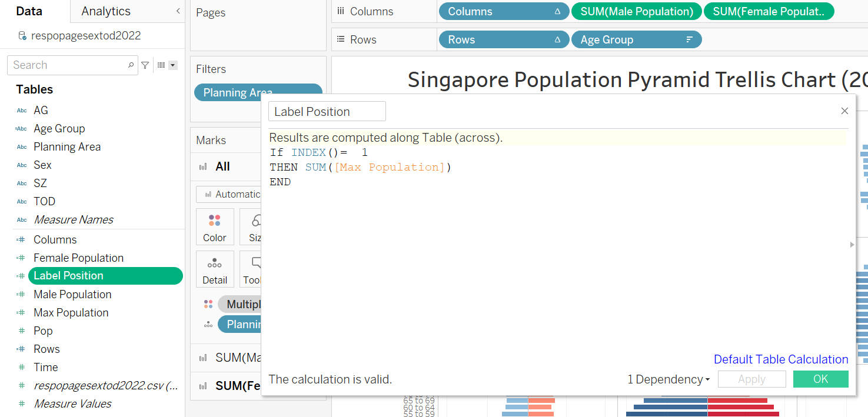This screenshot has width=868, height=417.
Task: Open the Automatic mark type dropdown
Action: (230, 194)
